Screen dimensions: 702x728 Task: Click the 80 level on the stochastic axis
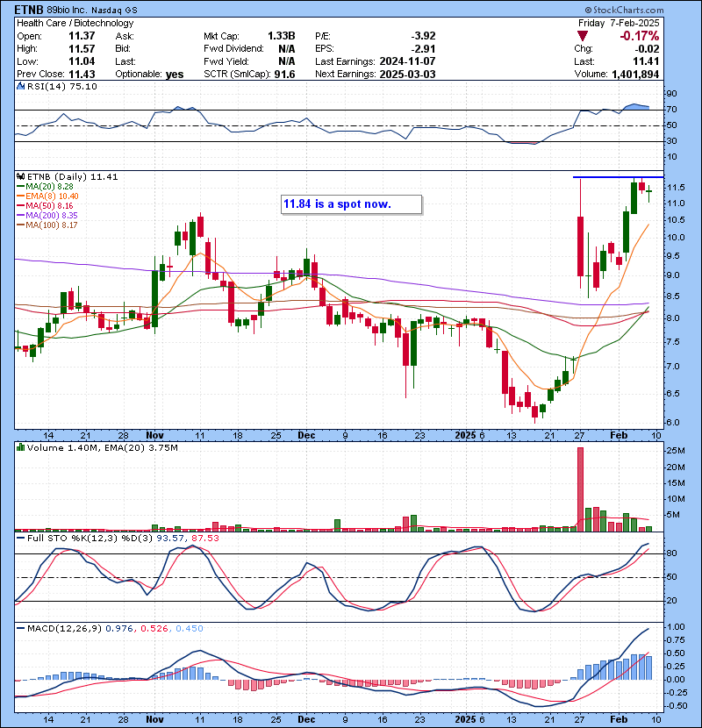tap(672, 553)
